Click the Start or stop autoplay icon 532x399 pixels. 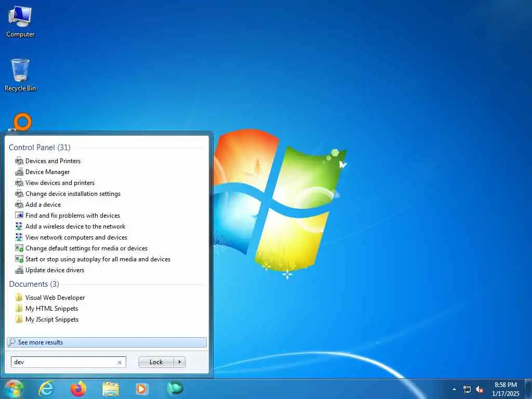click(19, 259)
